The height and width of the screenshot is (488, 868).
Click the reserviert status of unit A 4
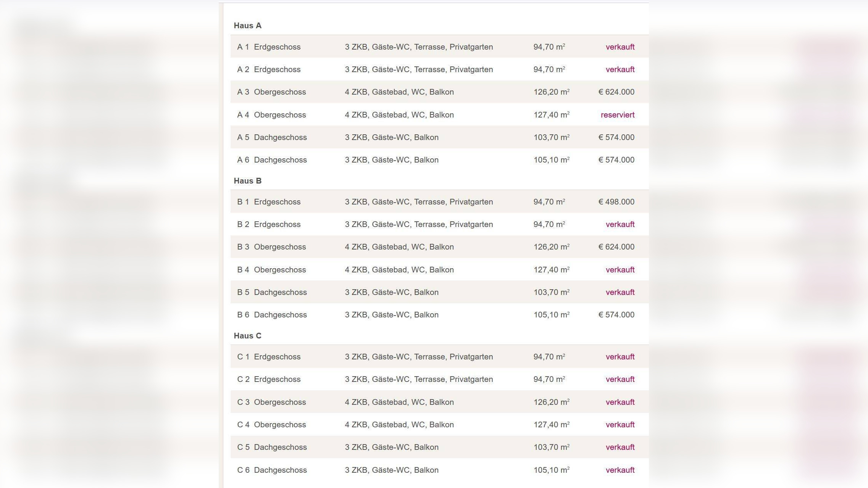pos(617,115)
